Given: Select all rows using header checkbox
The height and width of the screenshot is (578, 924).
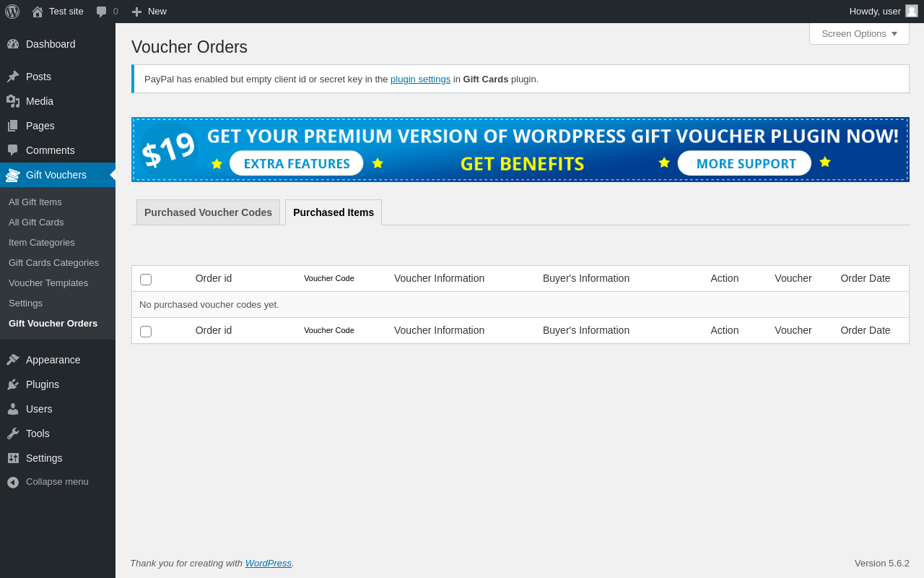Looking at the screenshot, I should point(146,280).
